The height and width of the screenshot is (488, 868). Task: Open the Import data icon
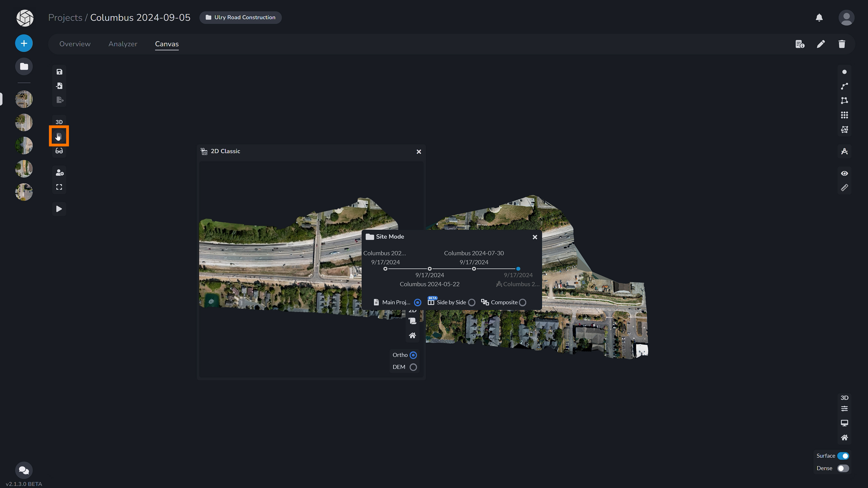[x=59, y=86]
